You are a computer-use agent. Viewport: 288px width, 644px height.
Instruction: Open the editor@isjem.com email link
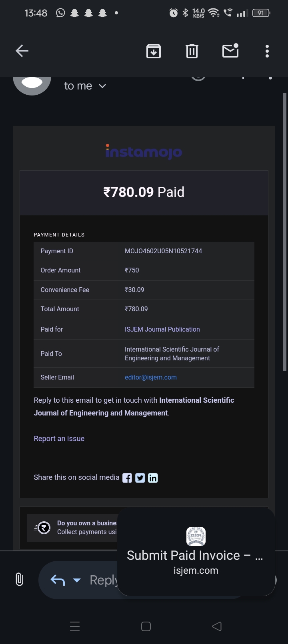(150, 377)
